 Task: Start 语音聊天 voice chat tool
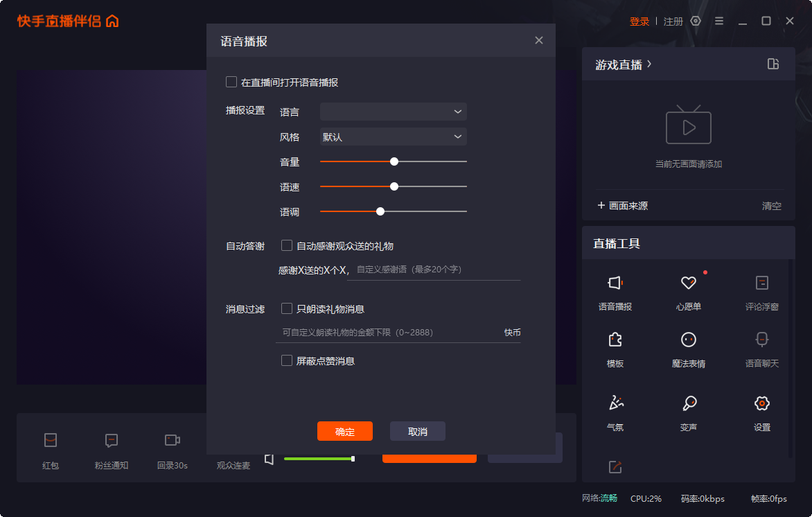[x=761, y=348]
